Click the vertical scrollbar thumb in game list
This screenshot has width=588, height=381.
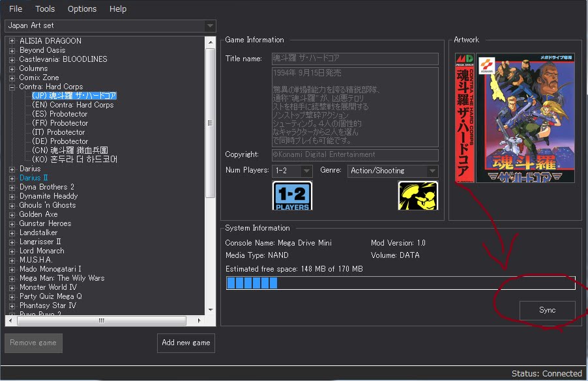coord(211,123)
